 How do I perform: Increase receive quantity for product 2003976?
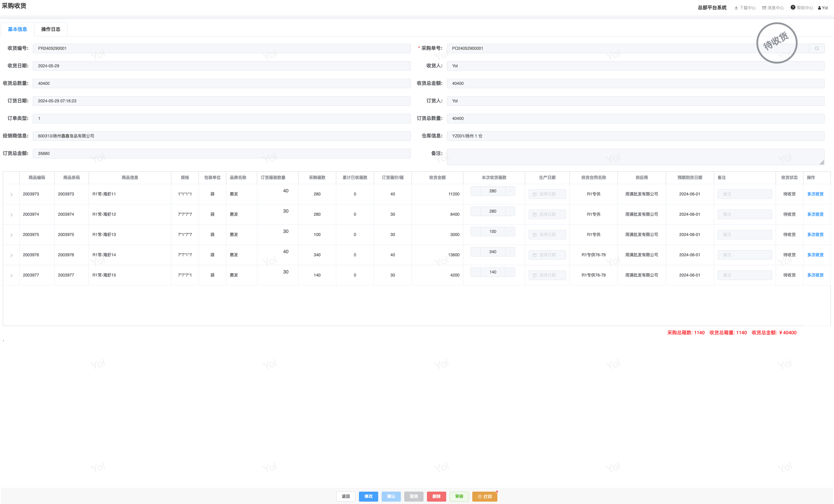click(510, 252)
